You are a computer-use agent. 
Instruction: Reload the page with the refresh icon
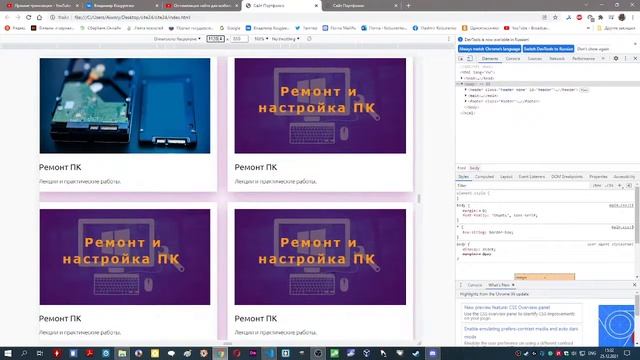coord(29,17)
